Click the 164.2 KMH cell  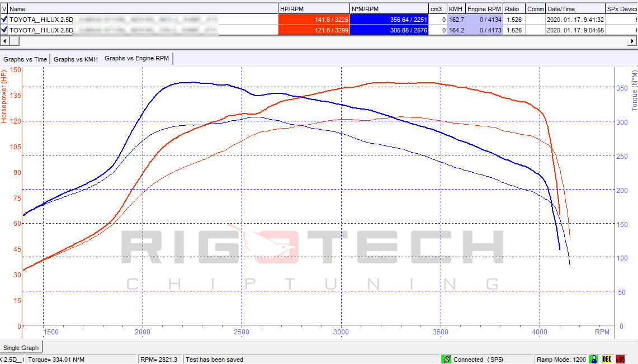pos(456,30)
